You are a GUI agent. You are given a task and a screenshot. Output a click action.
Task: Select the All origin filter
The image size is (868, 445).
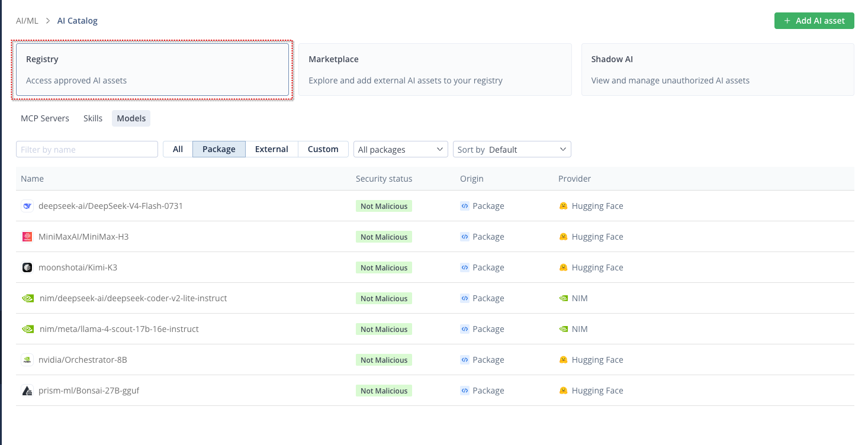pos(178,149)
